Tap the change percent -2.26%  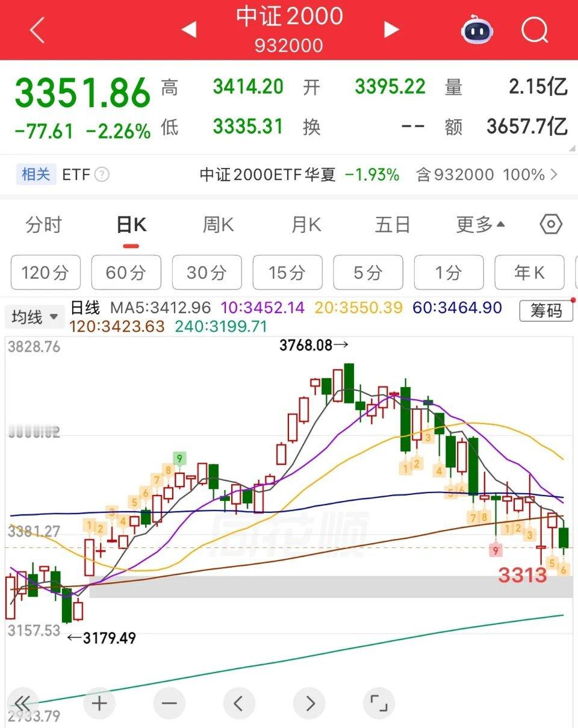coord(119,131)
